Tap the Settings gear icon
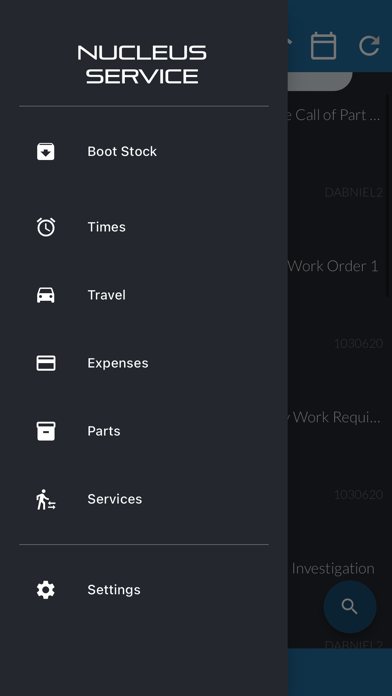This screenshot has width=392, height=696. click(46, 589)
